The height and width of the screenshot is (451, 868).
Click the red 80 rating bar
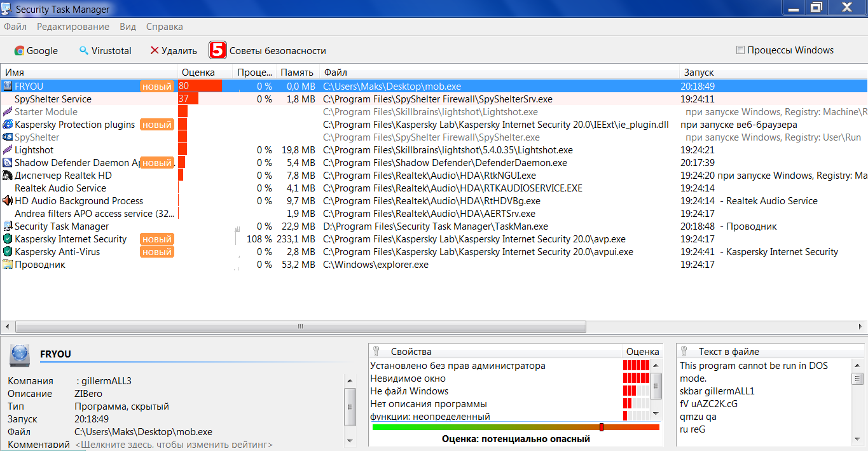tap(200, 86)
